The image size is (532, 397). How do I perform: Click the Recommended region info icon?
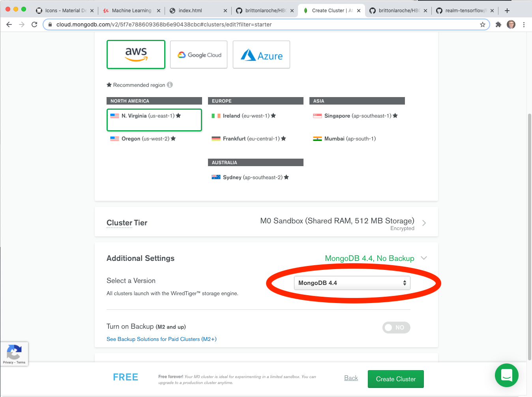pyautogui.click(x=170, y=85)
